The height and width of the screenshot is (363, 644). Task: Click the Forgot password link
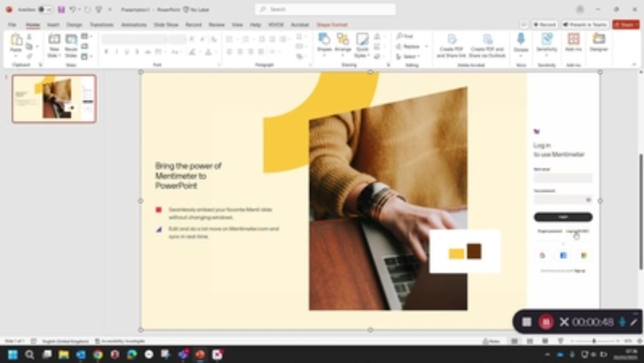549,231
